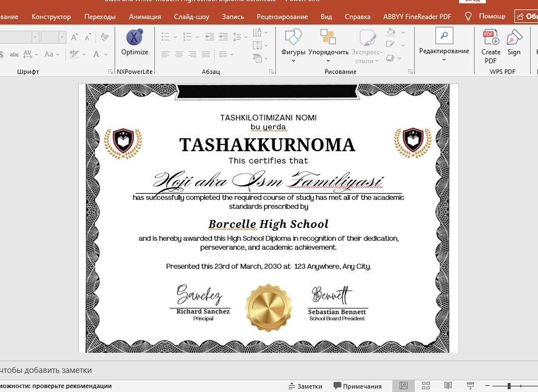Open the Упорядочить arrange menu
The image size is (538, 392).
pos(328,45)
